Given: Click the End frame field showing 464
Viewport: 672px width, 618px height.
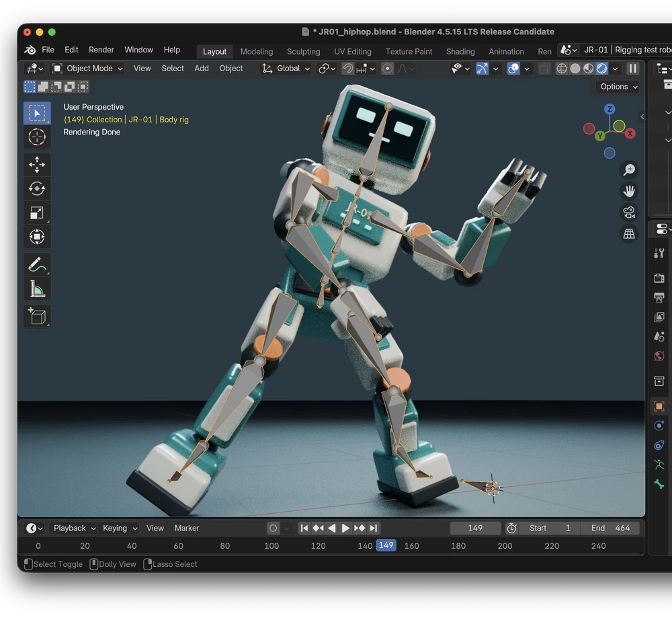Looking at the screenshot, I should pos(610,529).
